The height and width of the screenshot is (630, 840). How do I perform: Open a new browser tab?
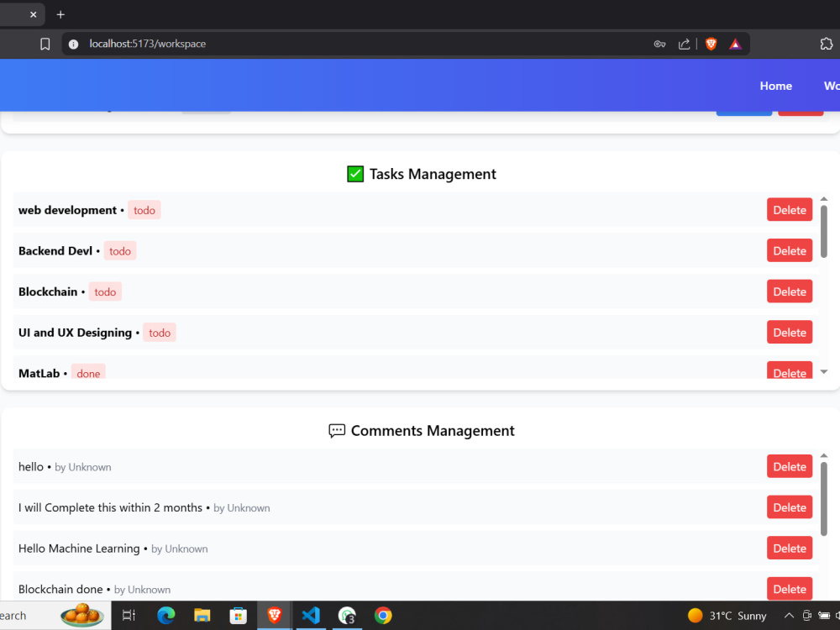coord(60,14)
